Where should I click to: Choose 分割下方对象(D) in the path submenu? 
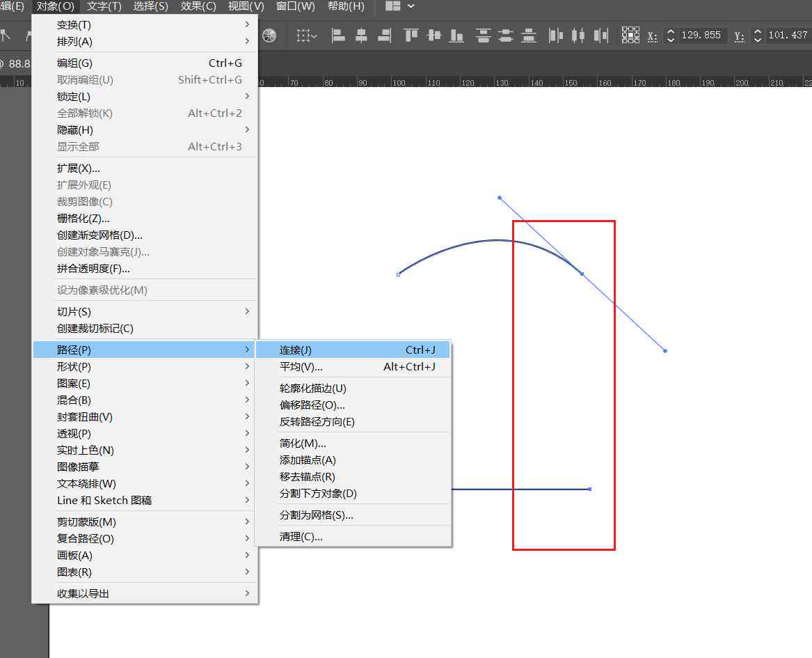pyautogui.click(x=353, y=493)
